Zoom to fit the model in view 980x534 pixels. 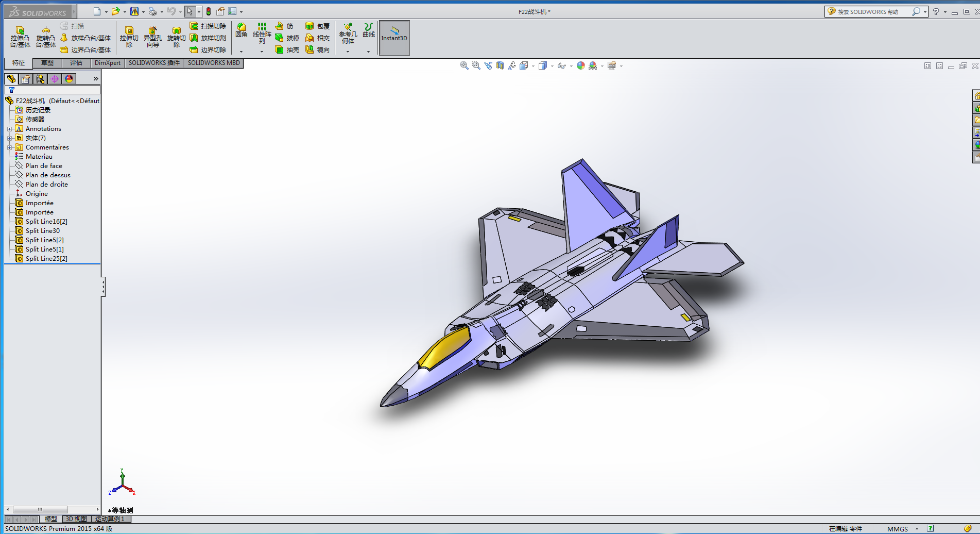click(464, 65)
